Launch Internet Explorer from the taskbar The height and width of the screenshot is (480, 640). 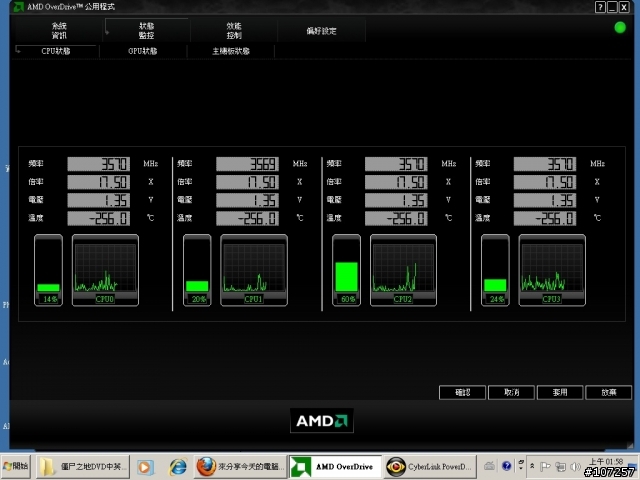coord(178,467)
